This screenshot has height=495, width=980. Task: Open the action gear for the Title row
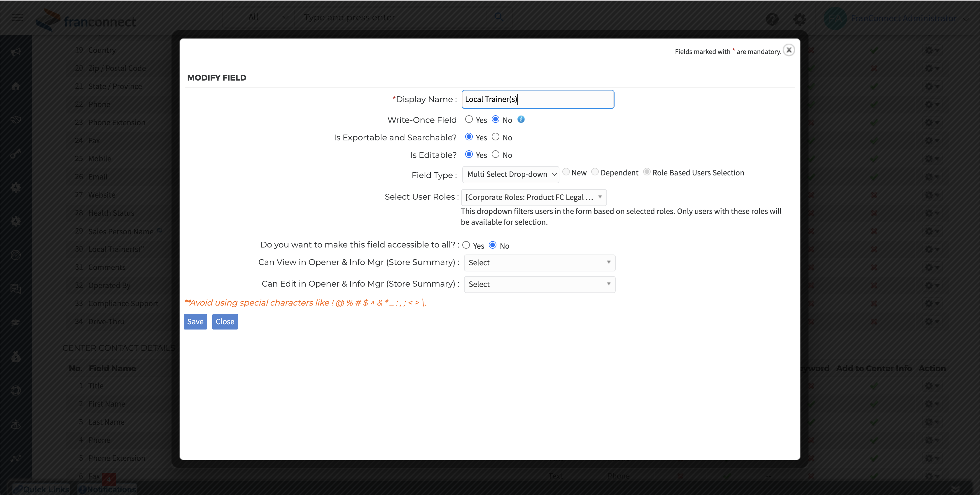pos(932,386)
